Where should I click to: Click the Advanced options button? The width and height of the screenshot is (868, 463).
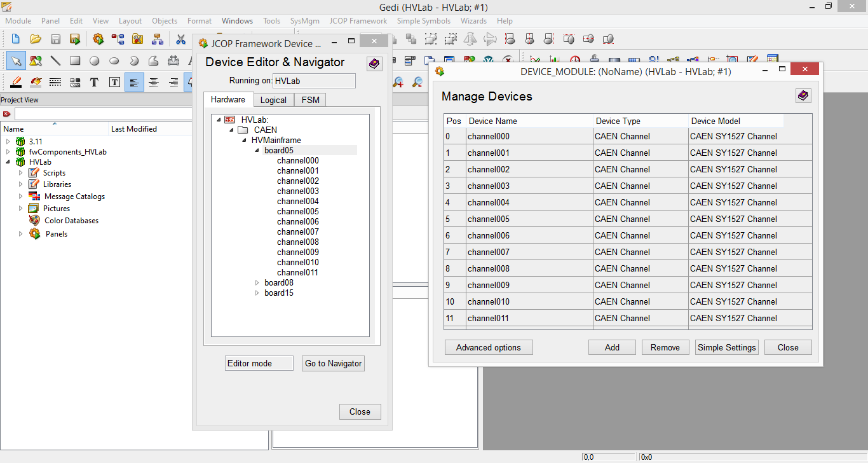click(x=488, y=347)
